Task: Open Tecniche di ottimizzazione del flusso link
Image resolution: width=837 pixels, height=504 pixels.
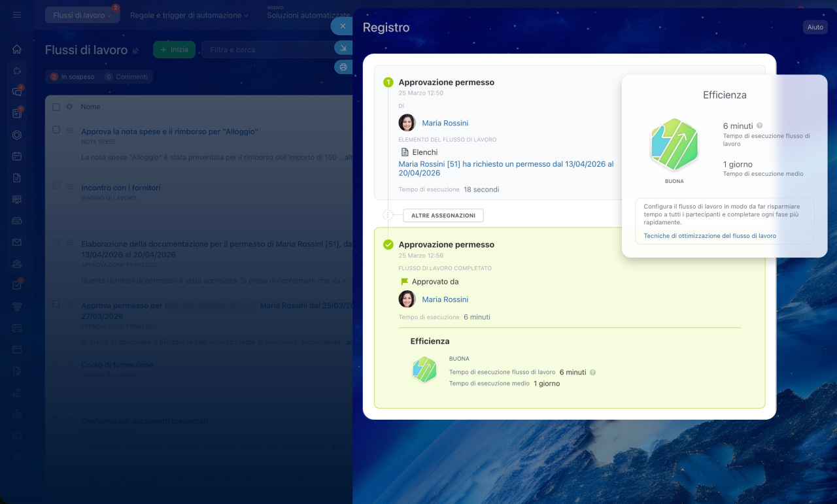Action: 709,236
